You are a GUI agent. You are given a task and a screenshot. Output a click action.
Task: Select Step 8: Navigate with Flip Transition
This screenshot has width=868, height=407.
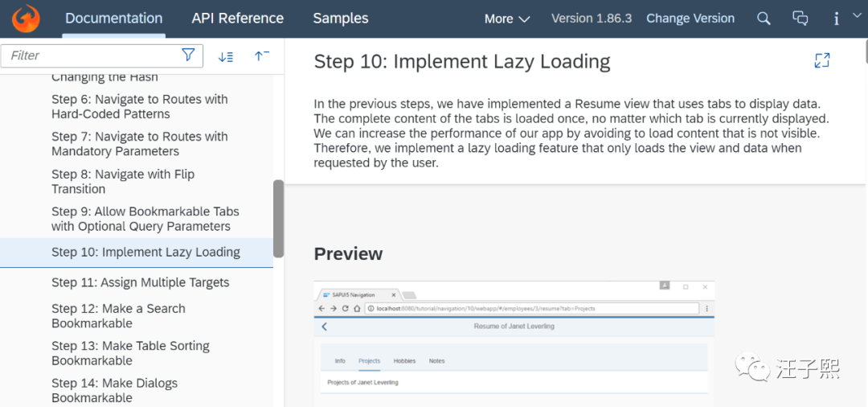point(123,181)
